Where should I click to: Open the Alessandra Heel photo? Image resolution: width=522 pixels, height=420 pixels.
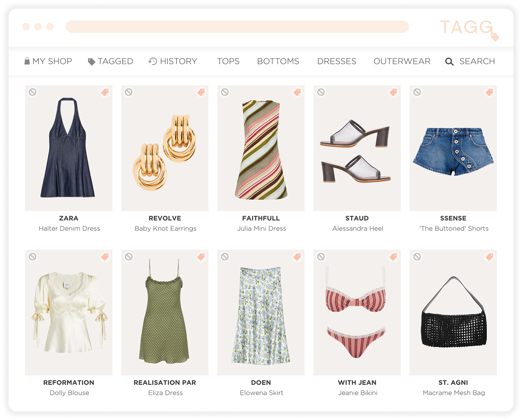click(x=357, y=148)
